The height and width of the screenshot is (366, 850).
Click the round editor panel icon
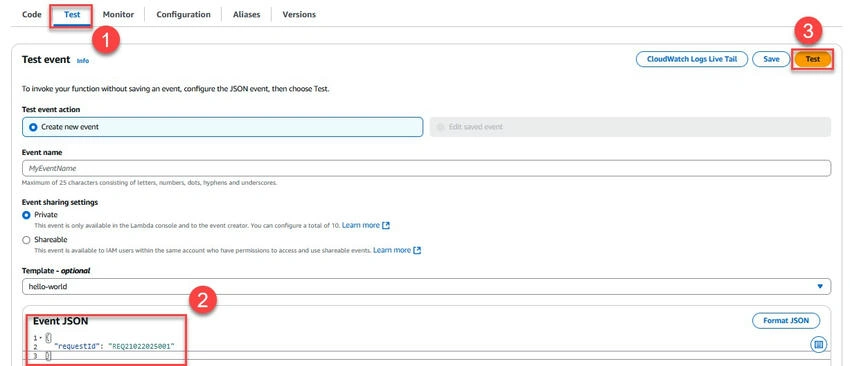click(819, 344)
